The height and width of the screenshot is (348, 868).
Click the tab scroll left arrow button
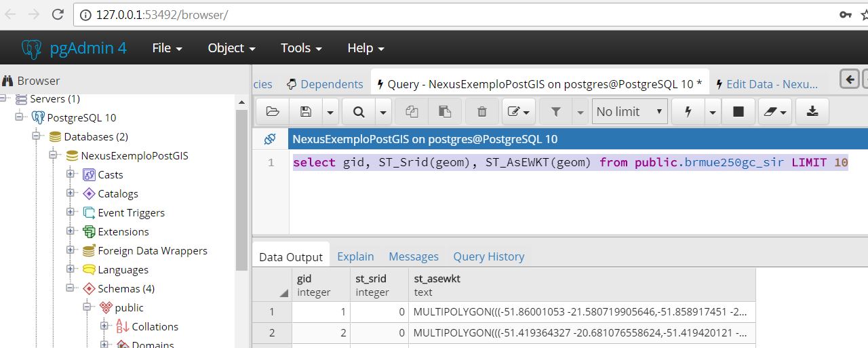[850, 79]
